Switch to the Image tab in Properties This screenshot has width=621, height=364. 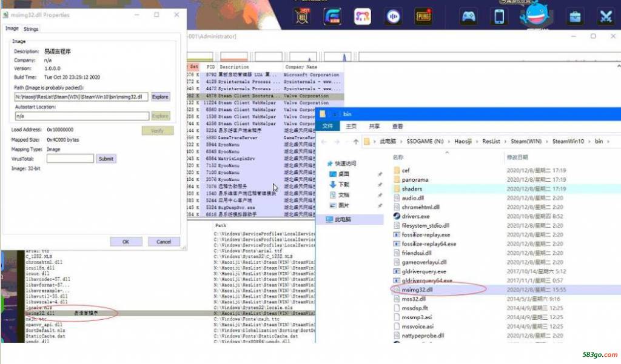(x=12, y=28)
